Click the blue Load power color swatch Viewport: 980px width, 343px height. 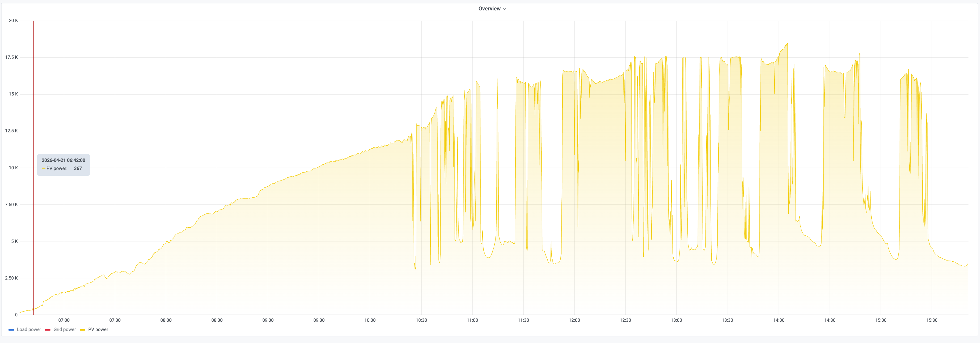click(x=11, y=330)
